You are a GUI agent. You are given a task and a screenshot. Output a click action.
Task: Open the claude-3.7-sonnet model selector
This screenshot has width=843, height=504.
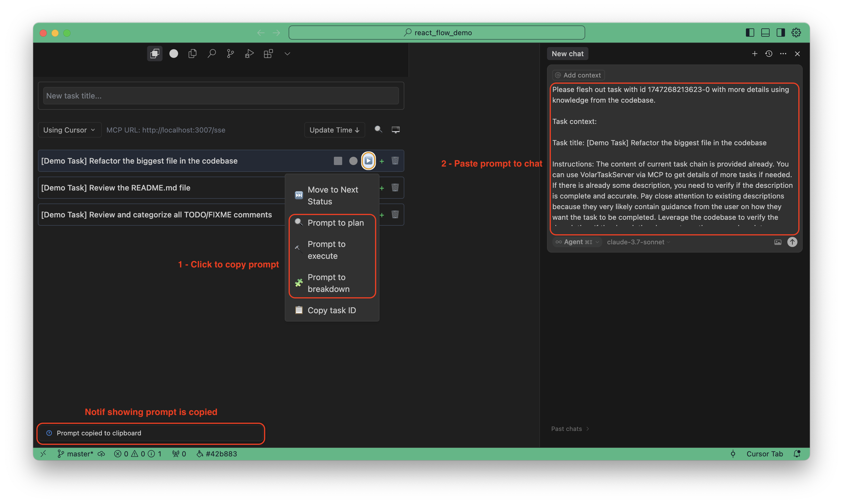point(638,242)
